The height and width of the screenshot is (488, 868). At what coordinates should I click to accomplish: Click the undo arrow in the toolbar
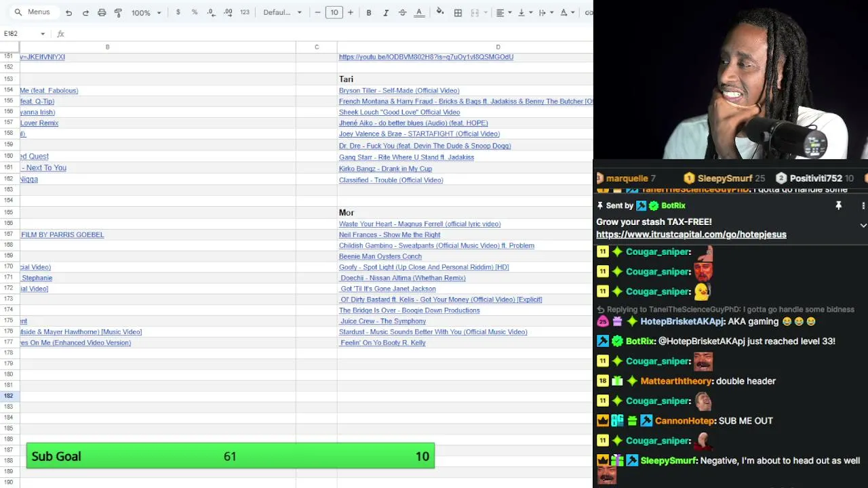68,12
